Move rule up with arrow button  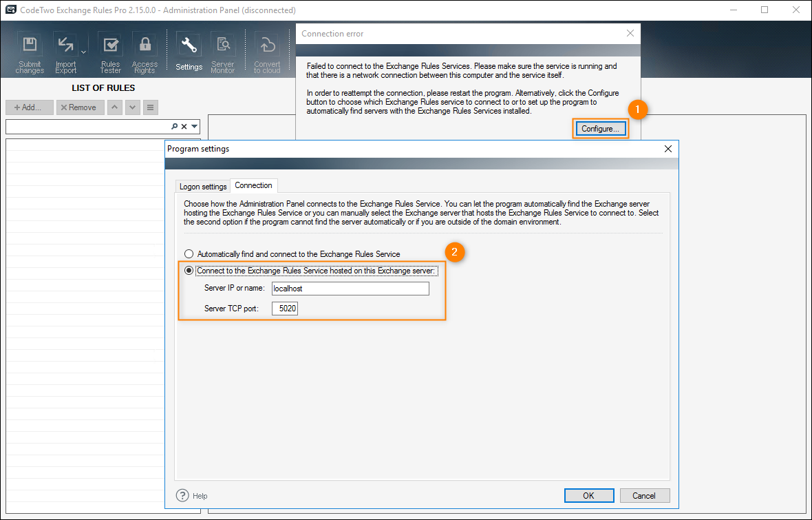coord(114,107)
